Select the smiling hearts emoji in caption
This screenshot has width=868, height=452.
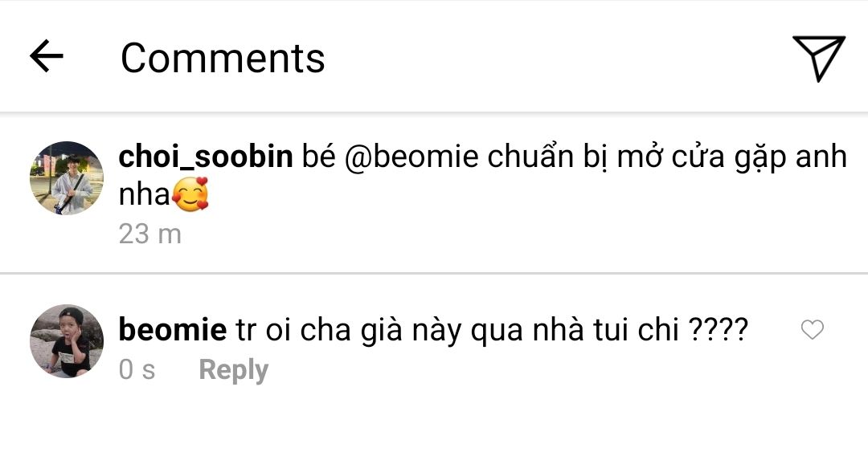(190, 194)
